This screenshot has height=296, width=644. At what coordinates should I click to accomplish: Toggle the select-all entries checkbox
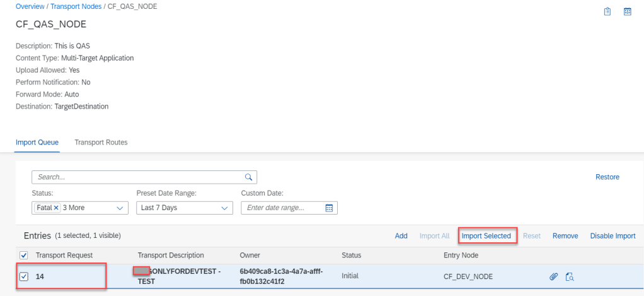point(24,256)
